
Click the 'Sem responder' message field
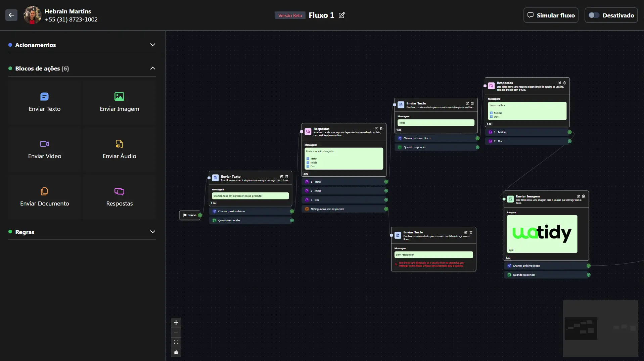tap(433, 255)
